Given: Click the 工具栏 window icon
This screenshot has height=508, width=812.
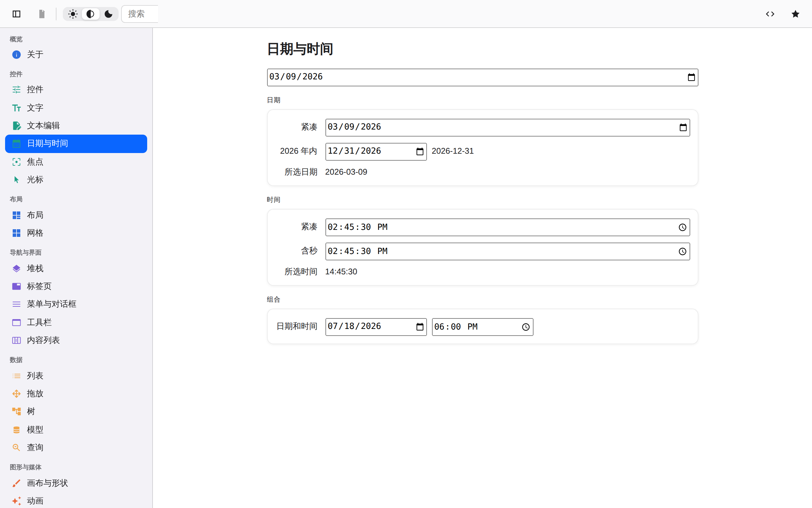Looking at the screenshot, I should (16, 322).
